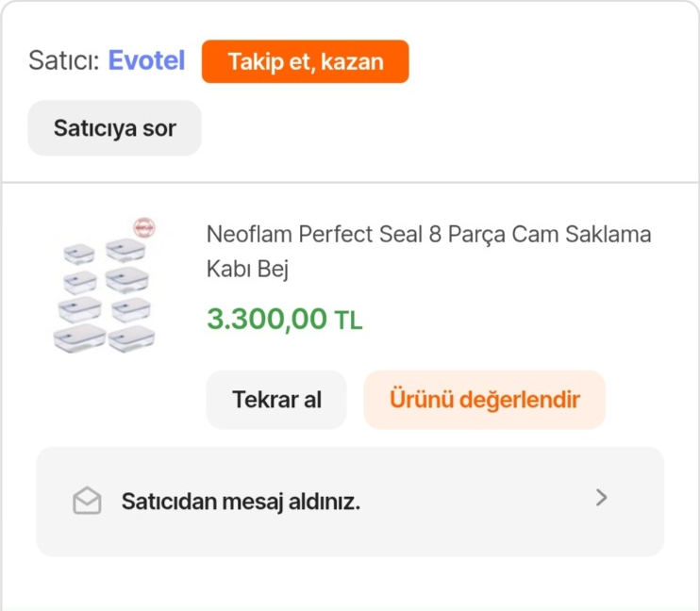Click the "TL" currency text beside price

(x=348, y=321)
